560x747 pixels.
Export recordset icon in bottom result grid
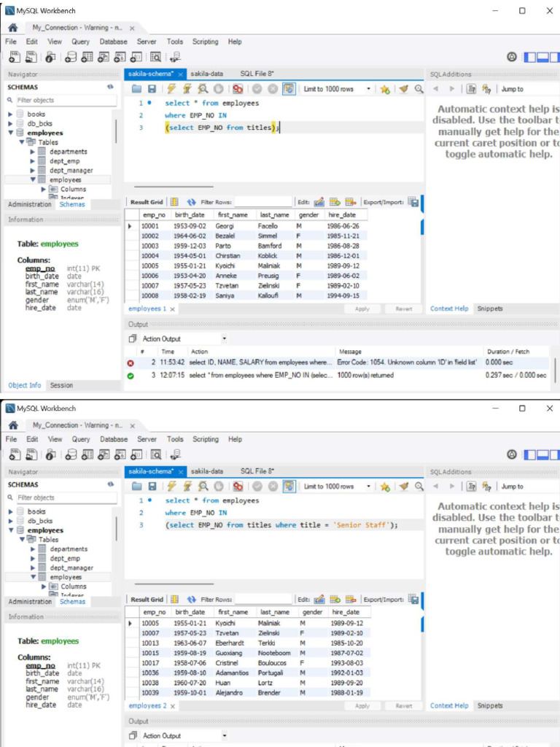point(414,600)
